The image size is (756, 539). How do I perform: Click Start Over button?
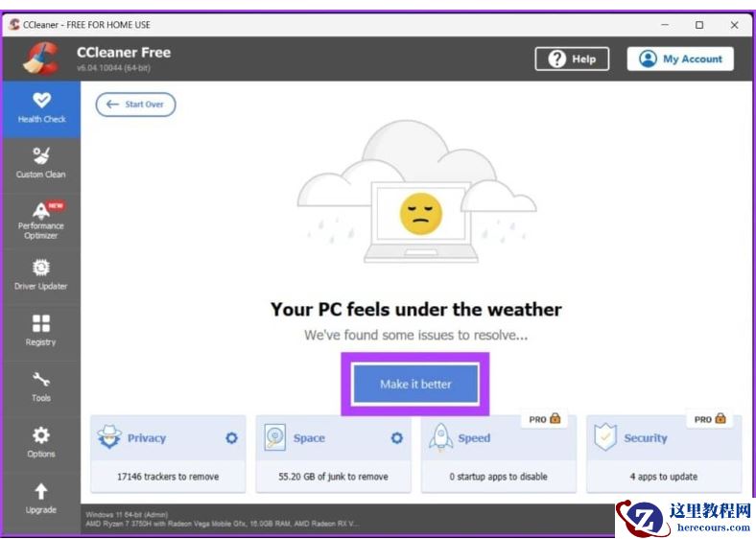[x=135, y=105]
